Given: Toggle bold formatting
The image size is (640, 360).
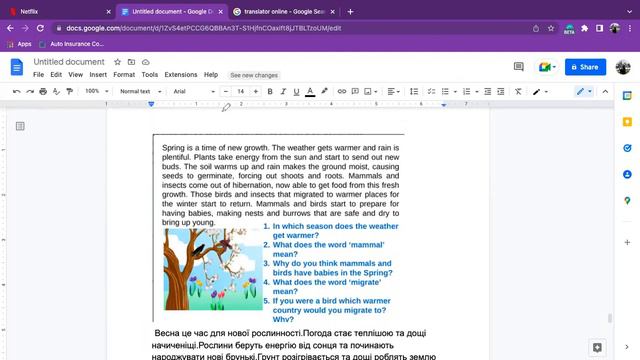Looking at the screenshot, I should [x=270, y=91].
